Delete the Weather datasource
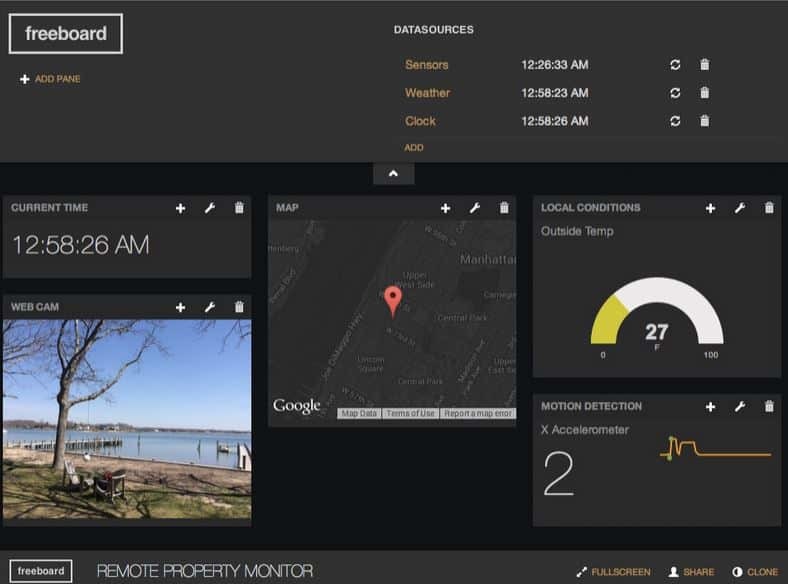788x584 pixels. tap(705, 93)
